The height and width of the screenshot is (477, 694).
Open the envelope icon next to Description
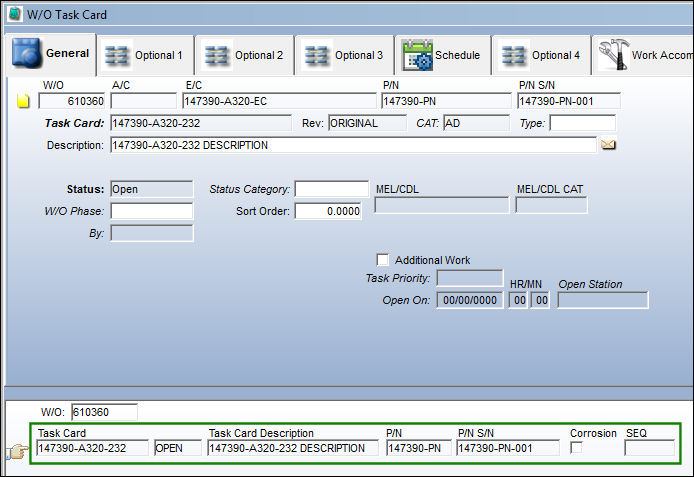click(608, 145)
